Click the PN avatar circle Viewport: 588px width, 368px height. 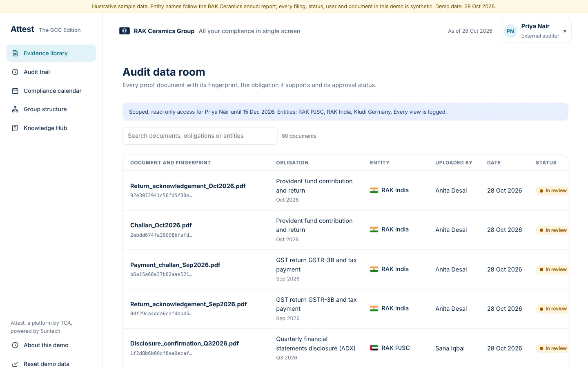tap(510, 31)
